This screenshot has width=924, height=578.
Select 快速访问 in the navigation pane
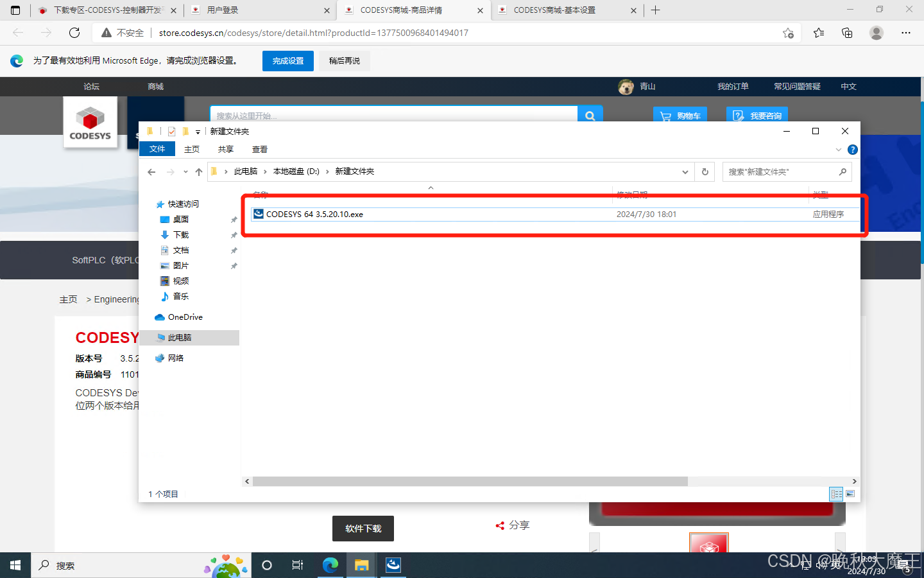[x=184, y=204]
